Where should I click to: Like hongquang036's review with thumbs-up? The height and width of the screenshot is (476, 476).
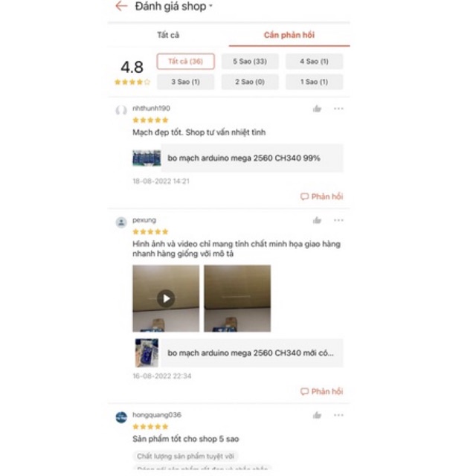317,415
